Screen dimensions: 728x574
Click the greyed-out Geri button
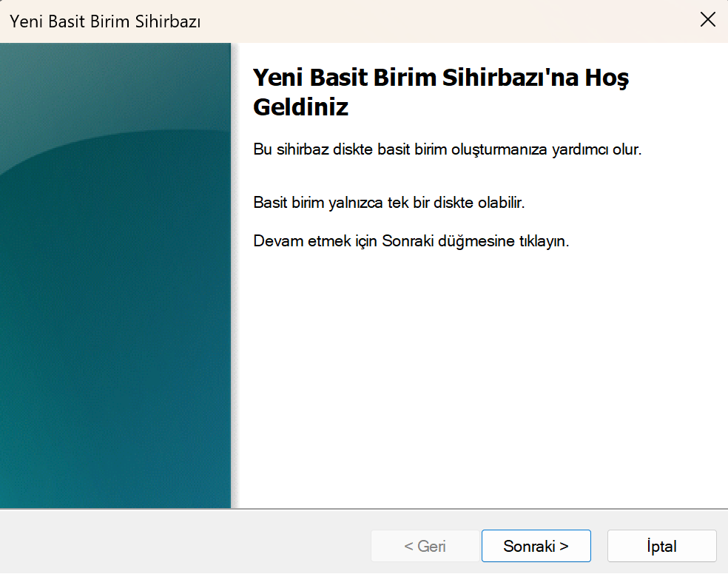point(425,547)
